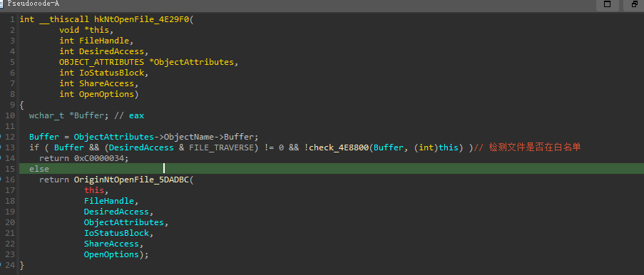Open the OriginNtOpenFile_5DADBC function call
This screenshot has width=644, height=275.
pos(131,180)
